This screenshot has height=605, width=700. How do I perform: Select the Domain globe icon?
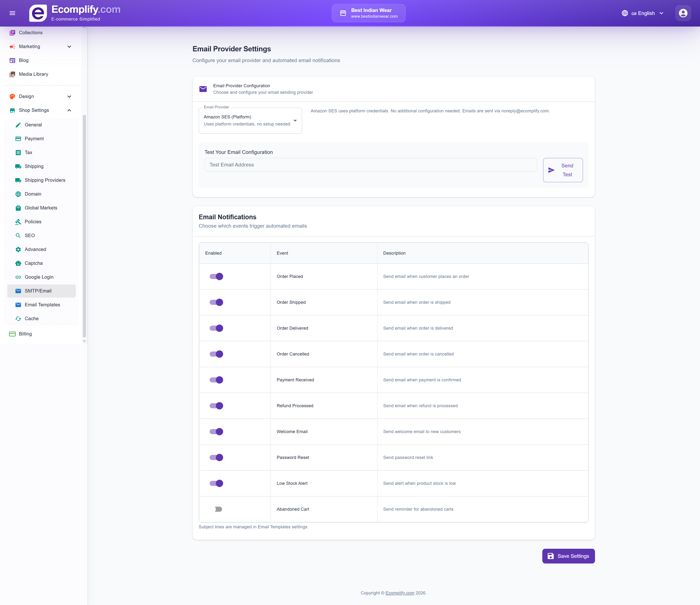pyautogui.click(x=18, y=194)
